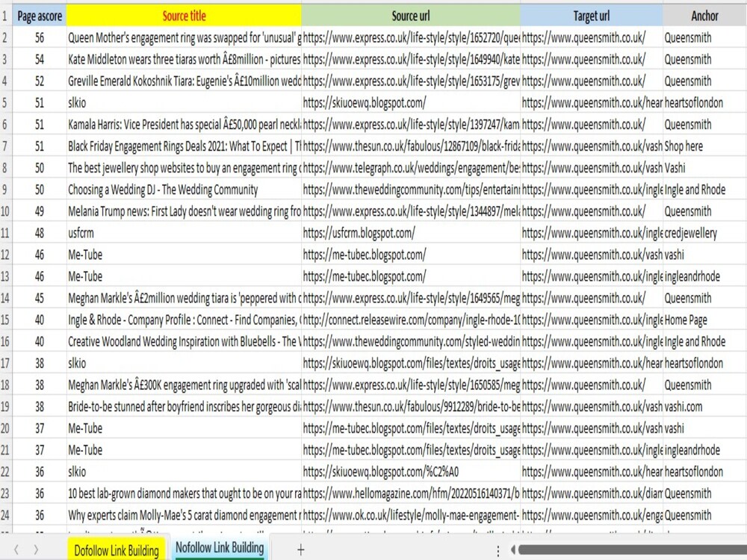Select the usfcrm title cell
The width and height of the screenshot is (747, 560).
184,233
